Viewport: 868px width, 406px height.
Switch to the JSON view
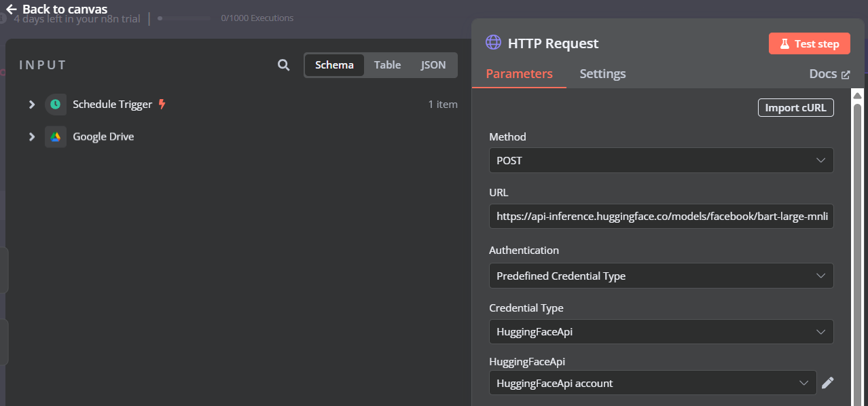click(x=433, y=64)
